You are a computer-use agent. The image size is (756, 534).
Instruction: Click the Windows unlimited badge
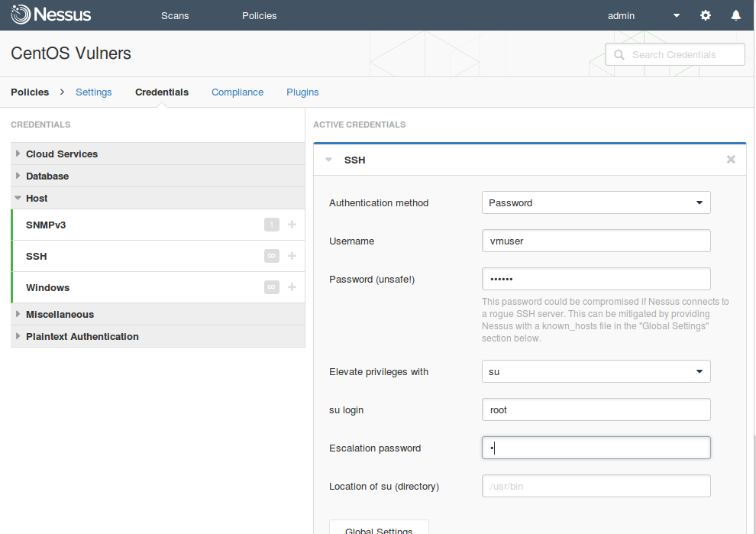tap(271, 287)
